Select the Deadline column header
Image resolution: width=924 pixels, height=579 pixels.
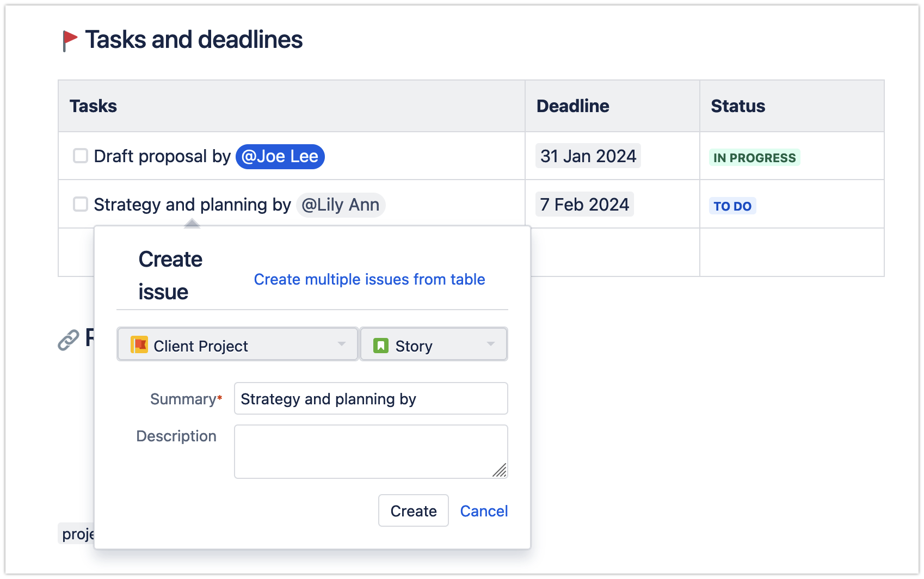572,106
